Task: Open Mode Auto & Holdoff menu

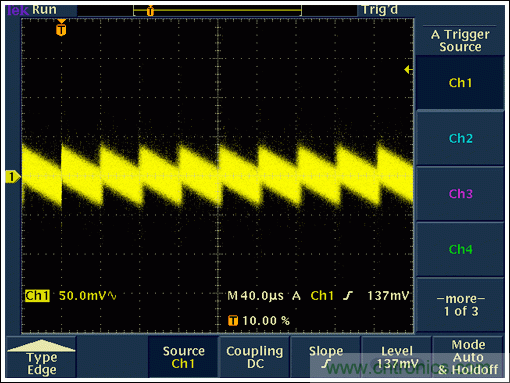Action: pyautogui.click(x=468, y=357)
